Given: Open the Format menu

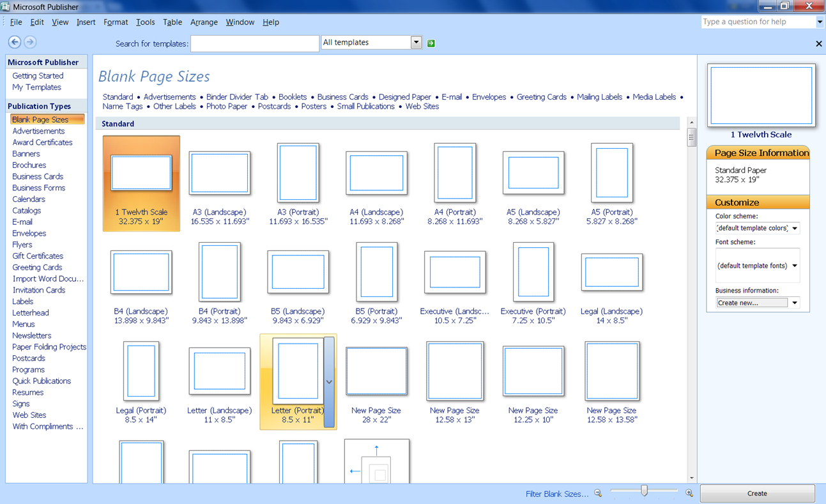Looking at the screenshot, I should pos(116,22).
